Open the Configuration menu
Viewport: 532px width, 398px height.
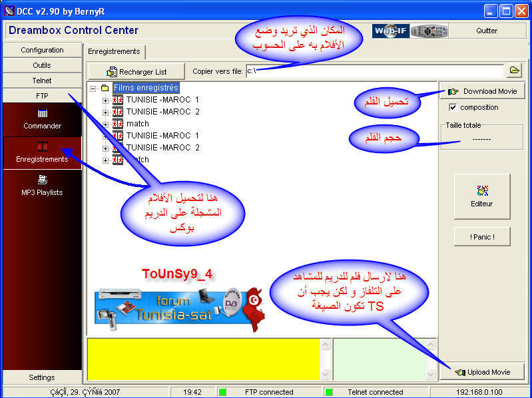[x=42, y=50]
